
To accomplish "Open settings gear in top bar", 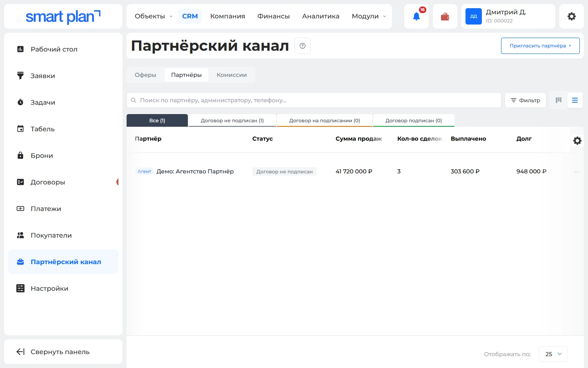I will 572,16.
